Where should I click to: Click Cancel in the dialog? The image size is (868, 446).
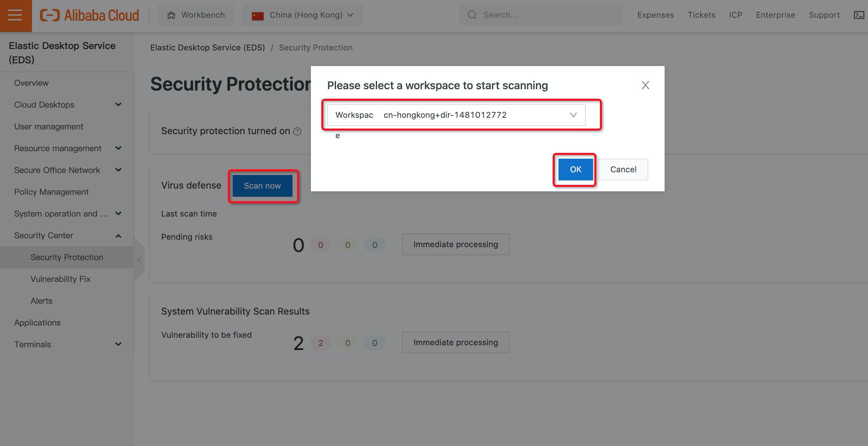(623, 170)
